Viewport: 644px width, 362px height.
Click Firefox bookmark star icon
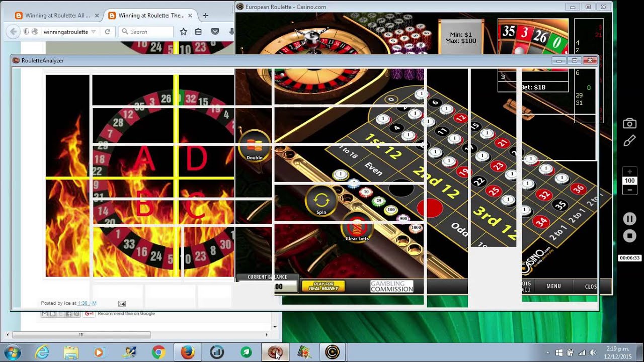184,32
